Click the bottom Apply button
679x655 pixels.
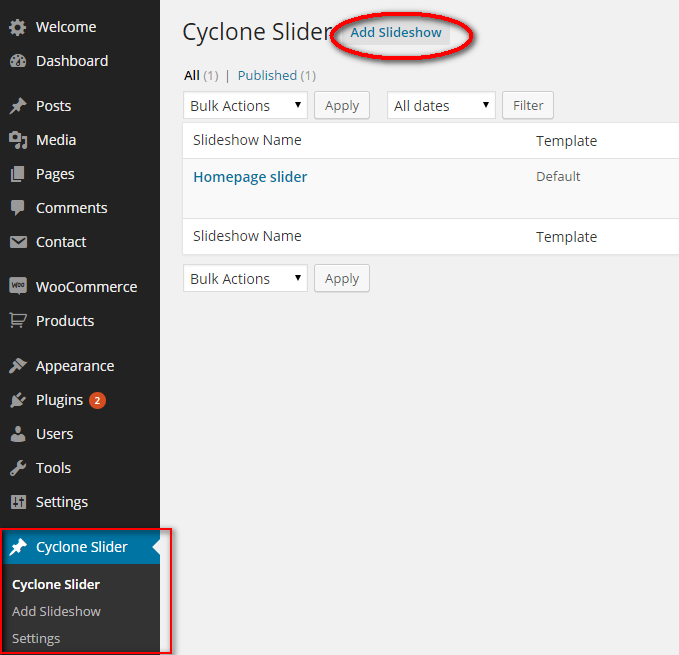pyautogui.click(x=342, y=278)
